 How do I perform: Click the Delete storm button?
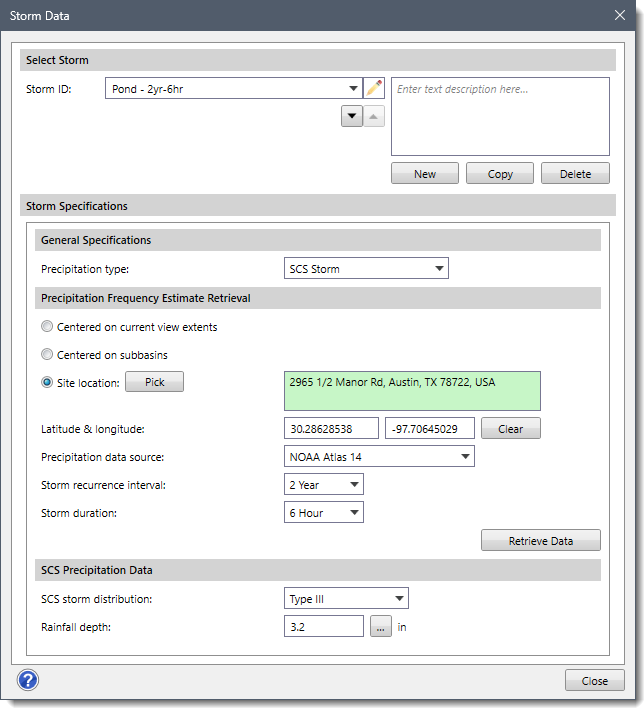coord(575,173)
